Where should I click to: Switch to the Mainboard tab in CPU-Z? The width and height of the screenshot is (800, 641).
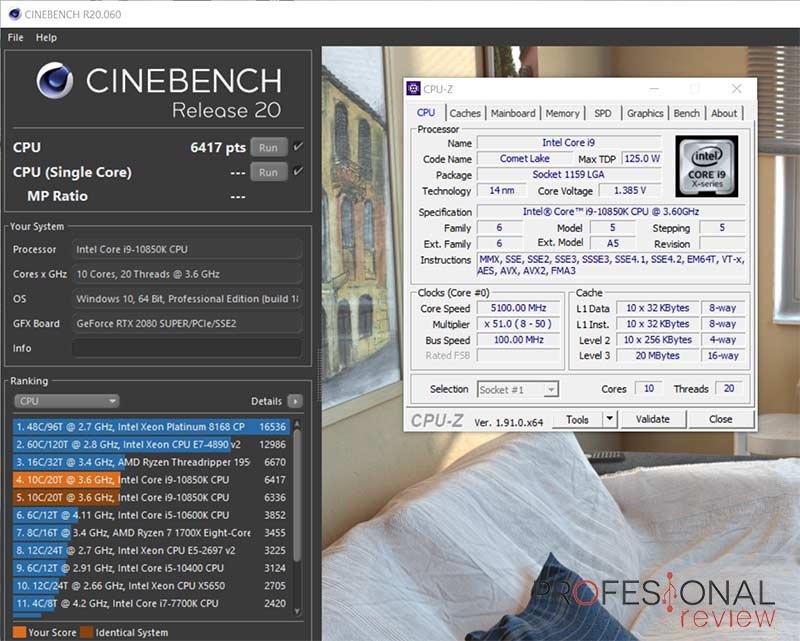click(x=513, y=113)
